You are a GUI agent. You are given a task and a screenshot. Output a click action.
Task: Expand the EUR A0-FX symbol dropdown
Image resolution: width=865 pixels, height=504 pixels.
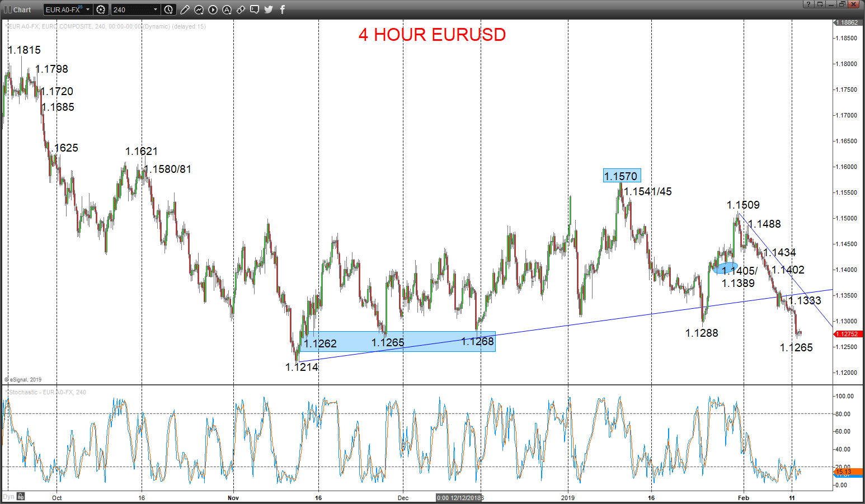coord(88,10)
